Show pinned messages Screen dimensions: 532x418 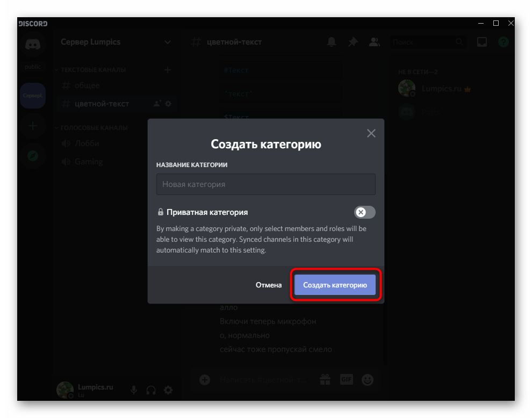pos(353,42)
